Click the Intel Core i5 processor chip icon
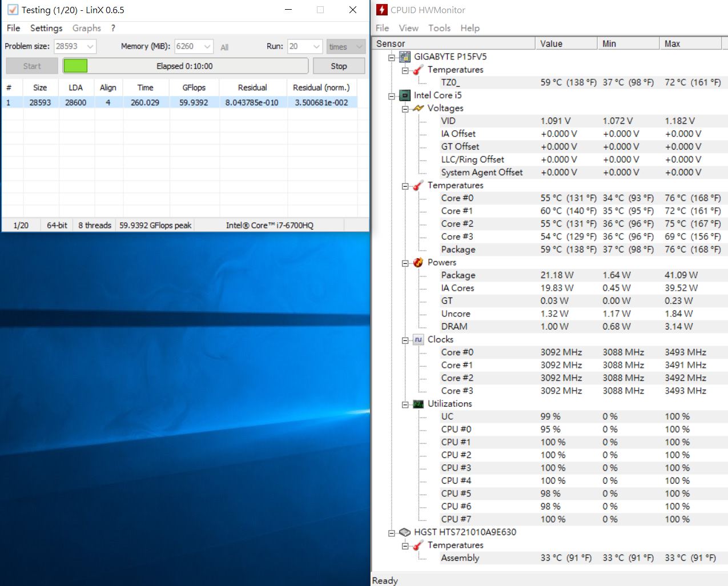The image size is (728, 586). (x=405, y=95)
